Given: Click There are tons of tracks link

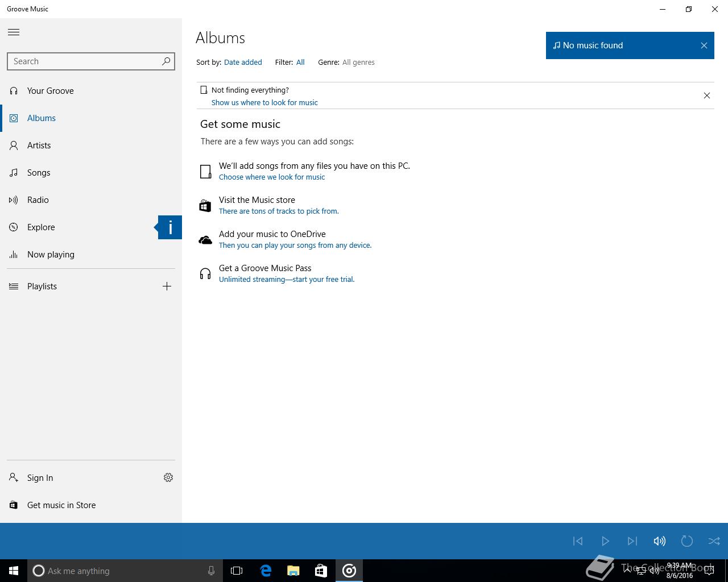Looking at the screenshot, I should pyautogui.click(x=279, y=211).
